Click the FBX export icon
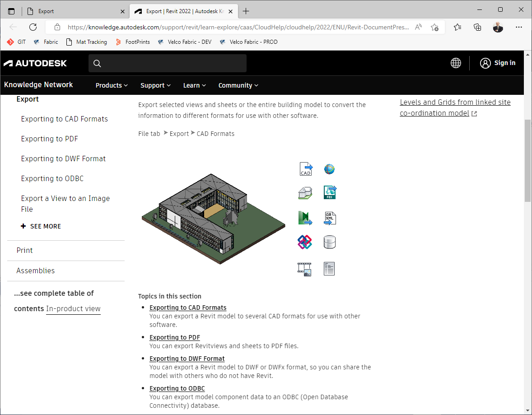Viewport: 532px width, 415px height. pos(330,192)
